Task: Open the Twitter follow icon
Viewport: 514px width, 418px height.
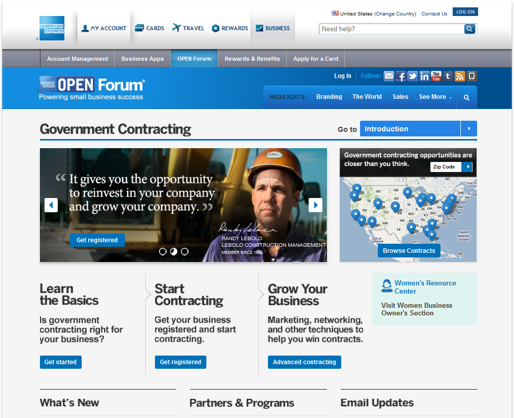Action: 412,76
